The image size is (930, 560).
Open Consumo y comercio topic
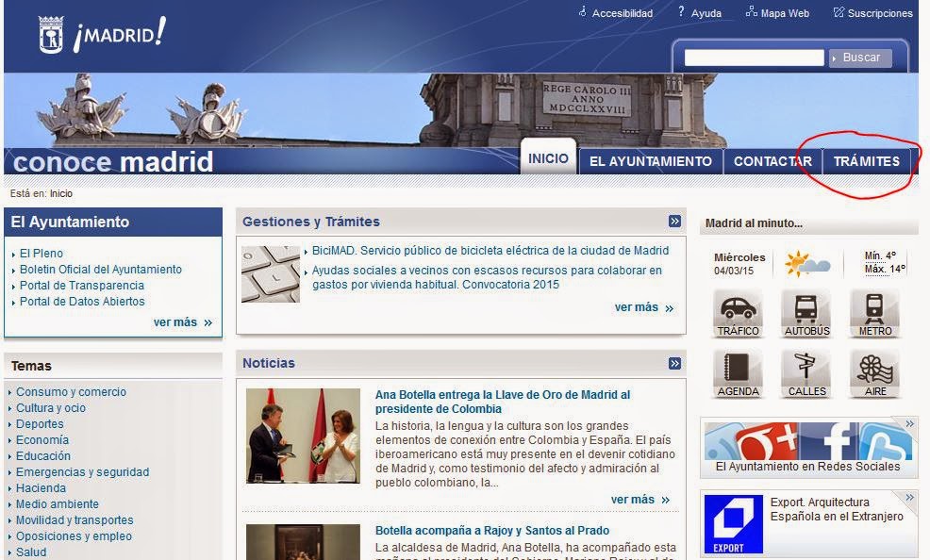[71, 391]
